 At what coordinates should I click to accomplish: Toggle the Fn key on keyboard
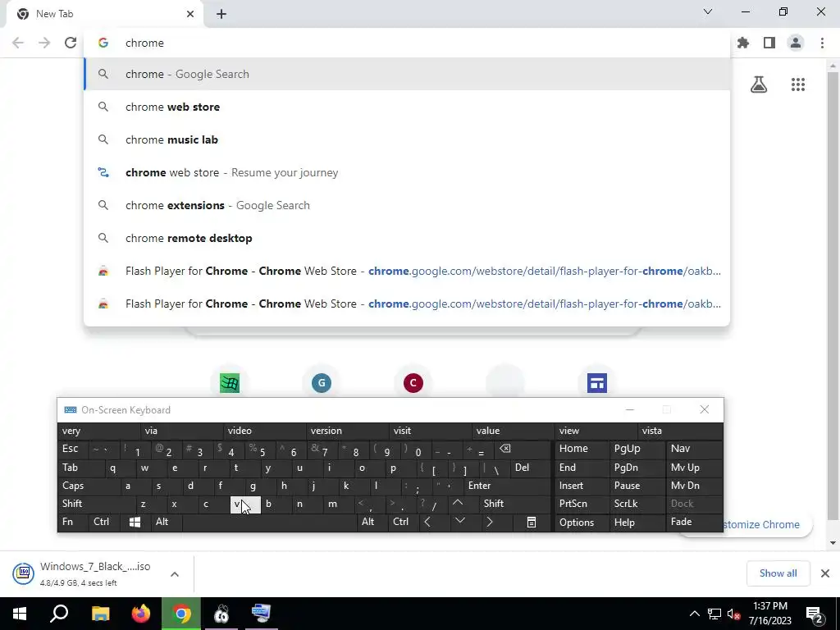point(73,522)
